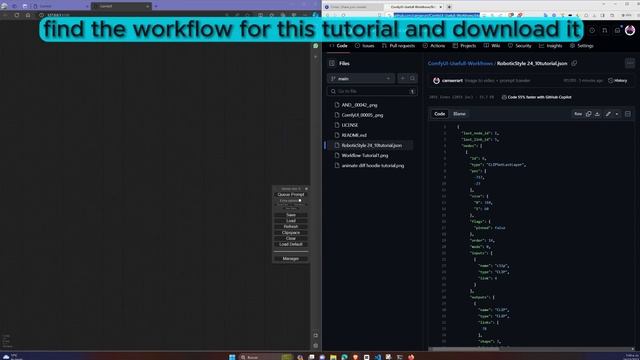Select the Code view toggle
Viewport: 640px width, 360px height.
click(x=440, y=114)
